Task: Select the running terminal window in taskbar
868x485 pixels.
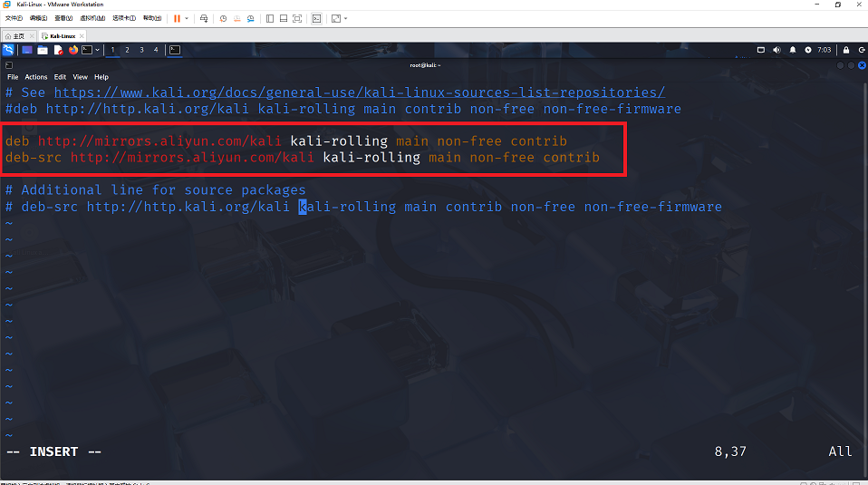Action: (x=175, y=50)
